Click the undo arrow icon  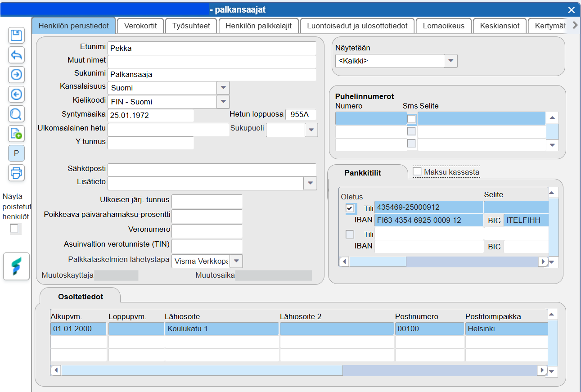(17, 55)
